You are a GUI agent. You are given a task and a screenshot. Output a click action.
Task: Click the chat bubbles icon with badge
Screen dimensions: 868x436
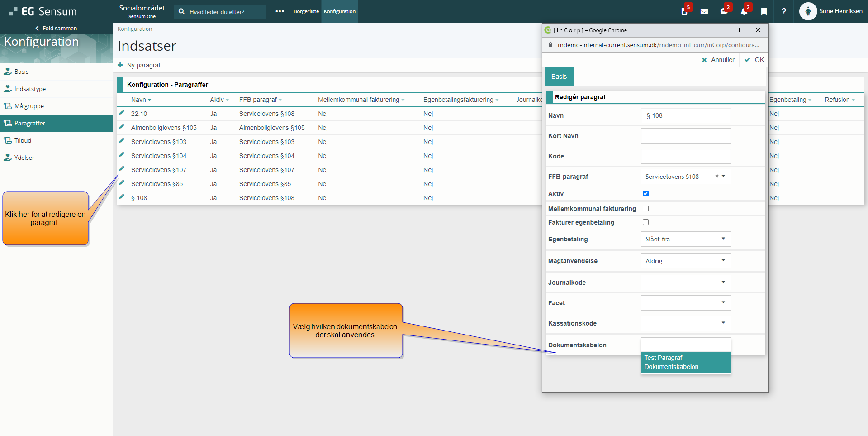724,11
